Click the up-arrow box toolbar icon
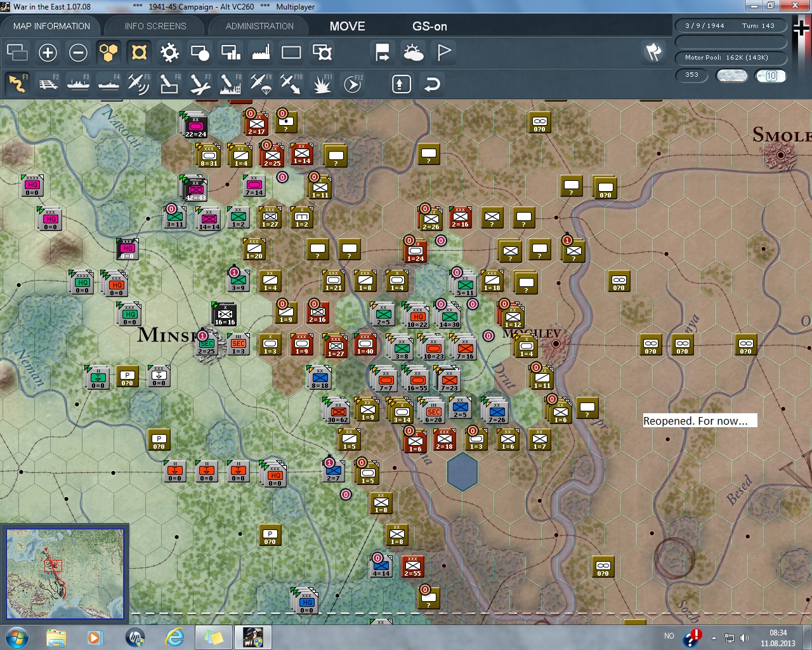Viewport: 812px width, 650px height. point(402,84)
